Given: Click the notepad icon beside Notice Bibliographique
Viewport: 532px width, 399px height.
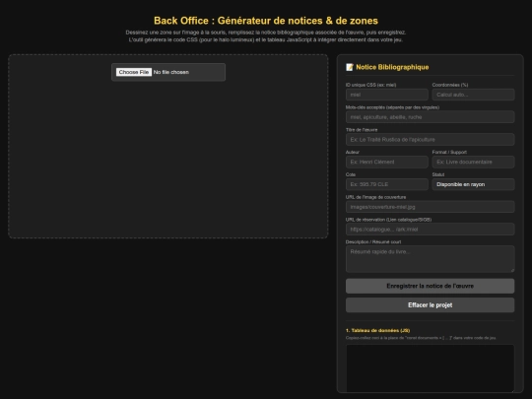Looking at the screenshot, I should click(350, 67).
